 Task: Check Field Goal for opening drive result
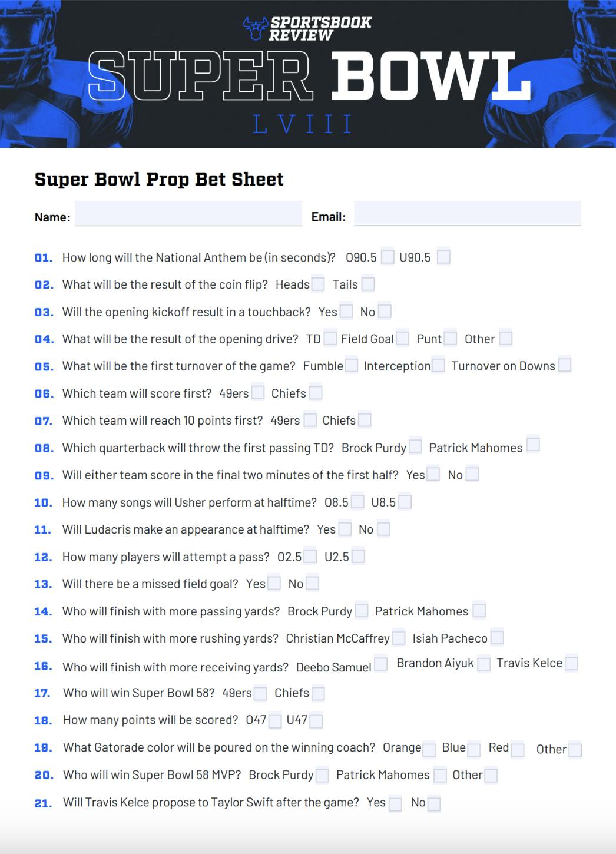(402, 339)
